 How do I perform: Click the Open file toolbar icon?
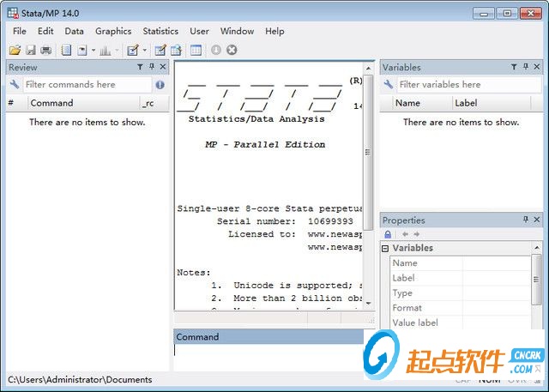pyautogui.click(x=15, y=51)
